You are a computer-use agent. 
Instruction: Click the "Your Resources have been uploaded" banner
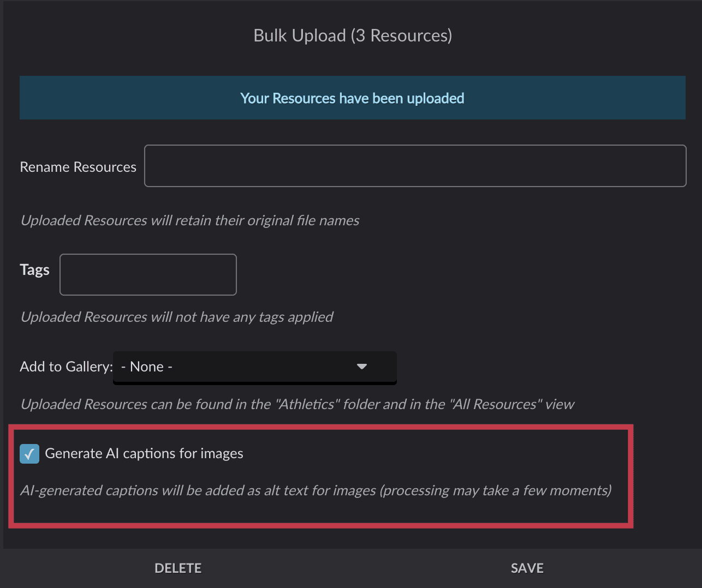352,98
